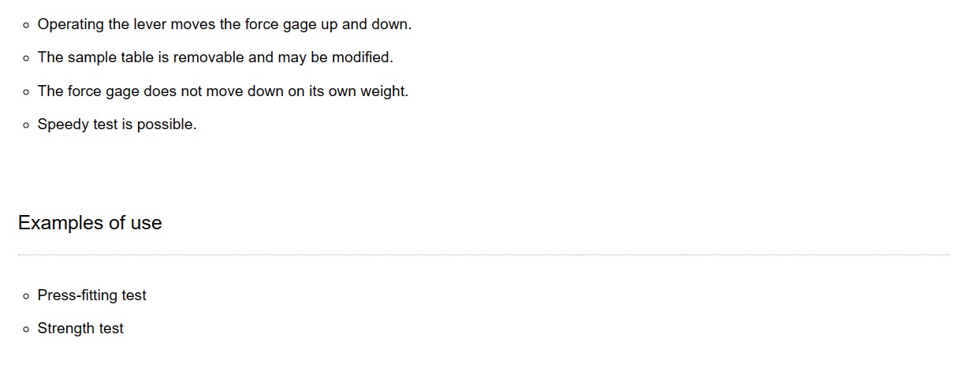Click the bullet before "The sample table"

[27, 58]
